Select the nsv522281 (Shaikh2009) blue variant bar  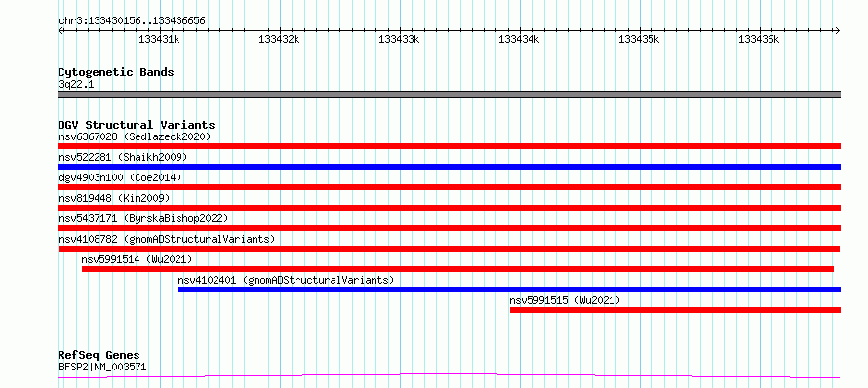pos(449,167)
